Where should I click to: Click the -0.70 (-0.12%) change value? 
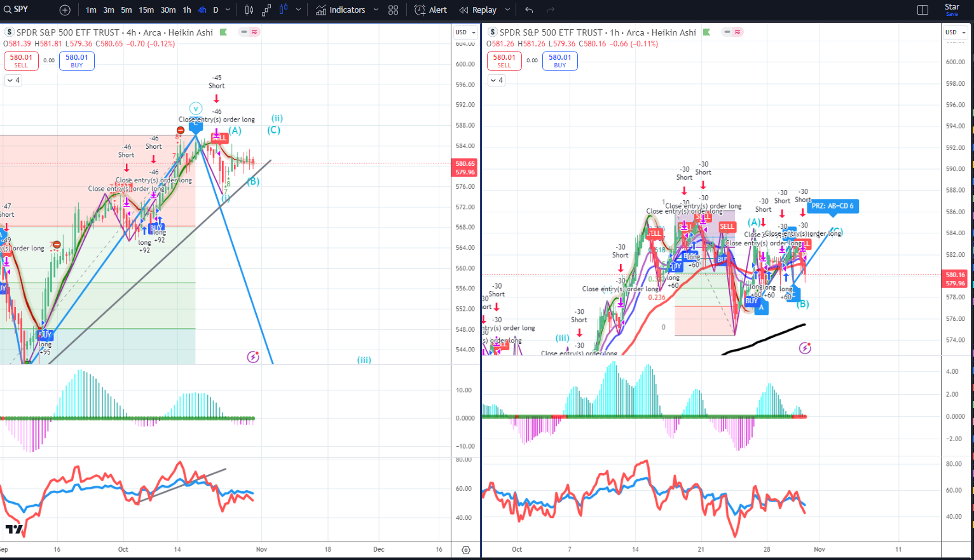(x=151, y=44)
